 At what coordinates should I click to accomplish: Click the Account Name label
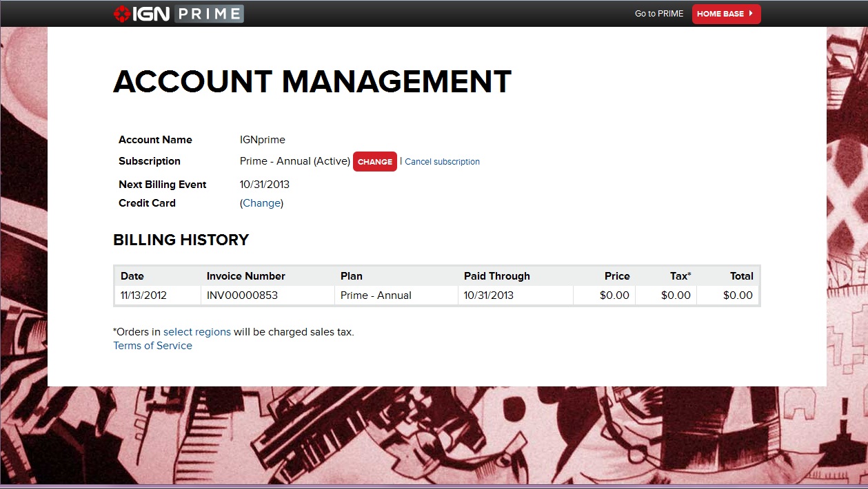[155, 140]
